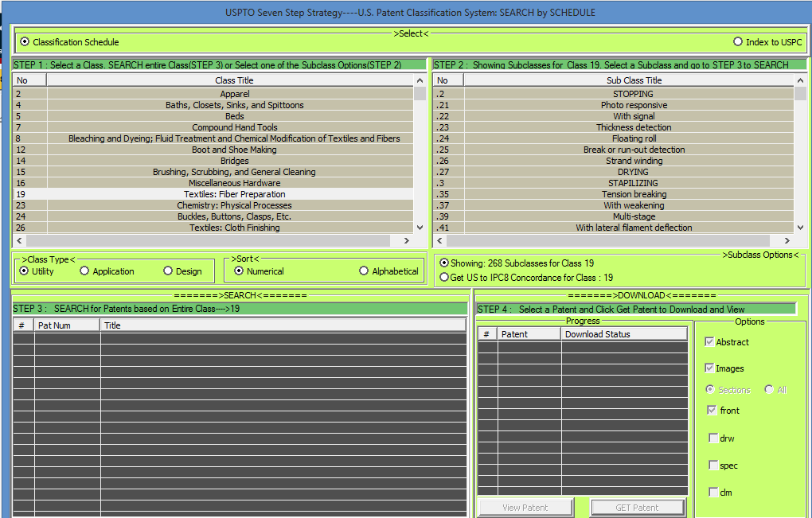The height and width of the screenshot is (518, 812).
Task: Select class Miscellaneous Hardware
Action: pyautogui.click(x=213, y=183)
